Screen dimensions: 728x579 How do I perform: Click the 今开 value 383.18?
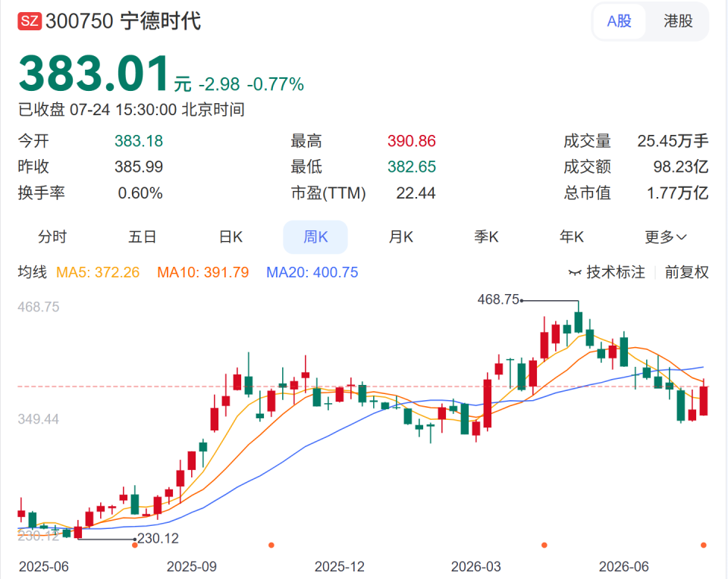tap(139, 141)
